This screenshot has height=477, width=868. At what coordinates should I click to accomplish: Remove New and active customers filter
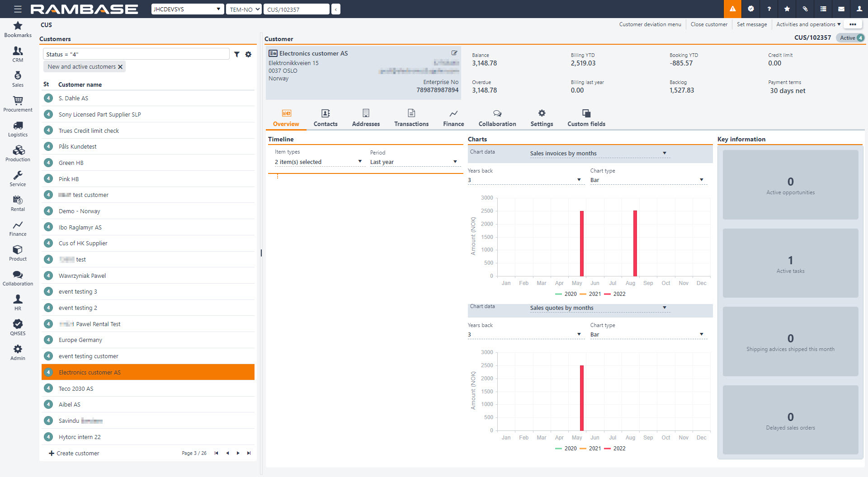[x=120, y=67]
